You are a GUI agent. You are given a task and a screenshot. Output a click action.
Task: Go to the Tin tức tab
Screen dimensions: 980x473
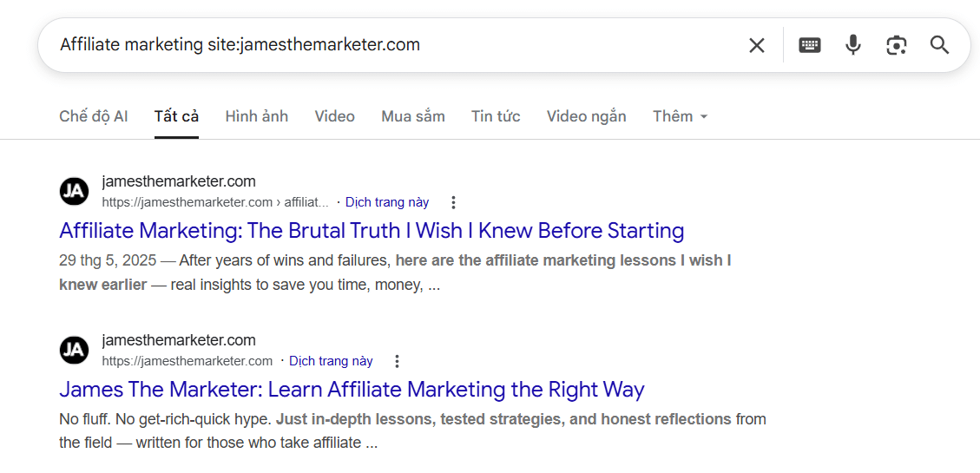pyautogui.click(x=496, y=116)
